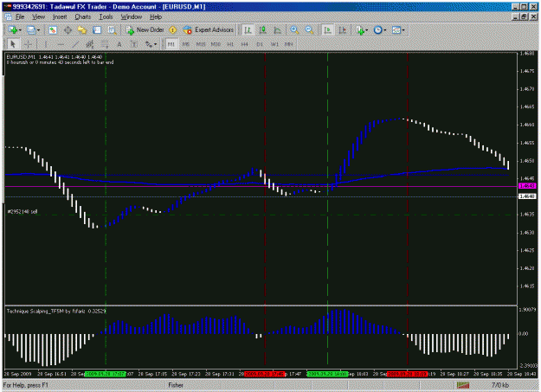This screenshot has height=392, width=541.
Task: Toggle the Terminal window icon
Action: [x=97, y=30]
